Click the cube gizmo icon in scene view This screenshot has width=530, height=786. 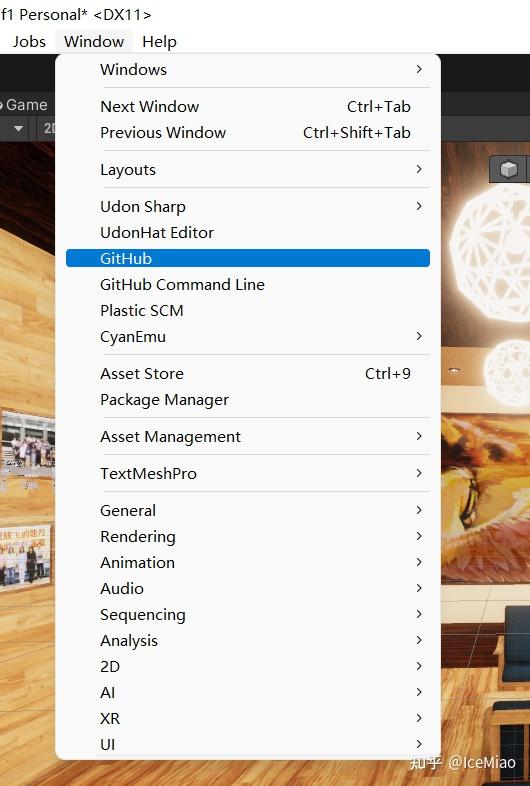tap(508, 169)
